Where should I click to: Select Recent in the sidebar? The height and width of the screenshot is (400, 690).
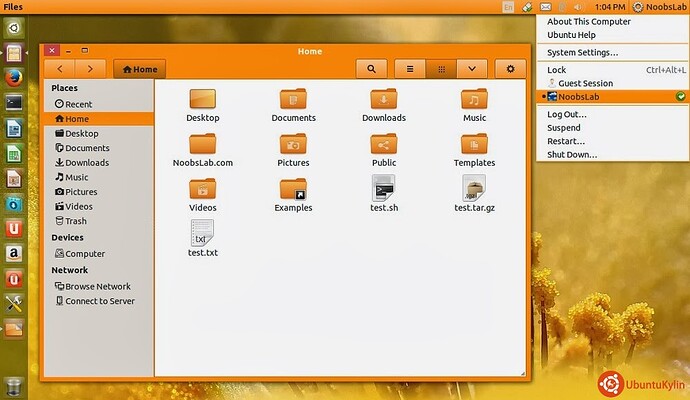click(78, 104)
